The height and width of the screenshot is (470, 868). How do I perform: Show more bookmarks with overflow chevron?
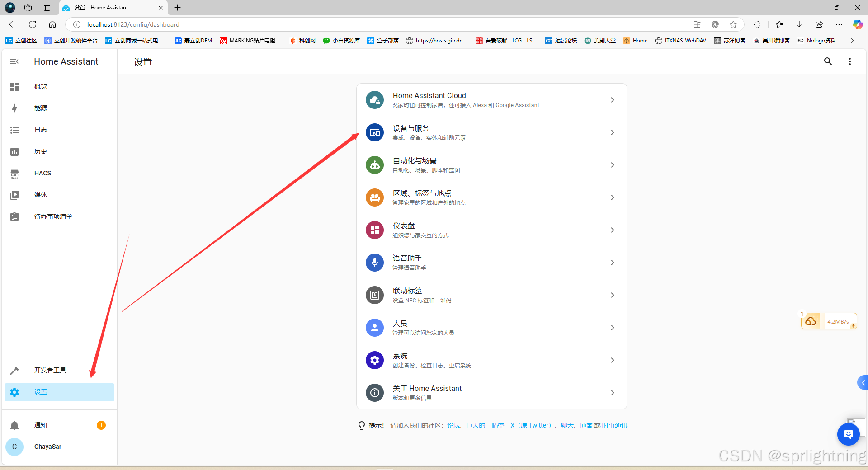(x=852, y=41)
